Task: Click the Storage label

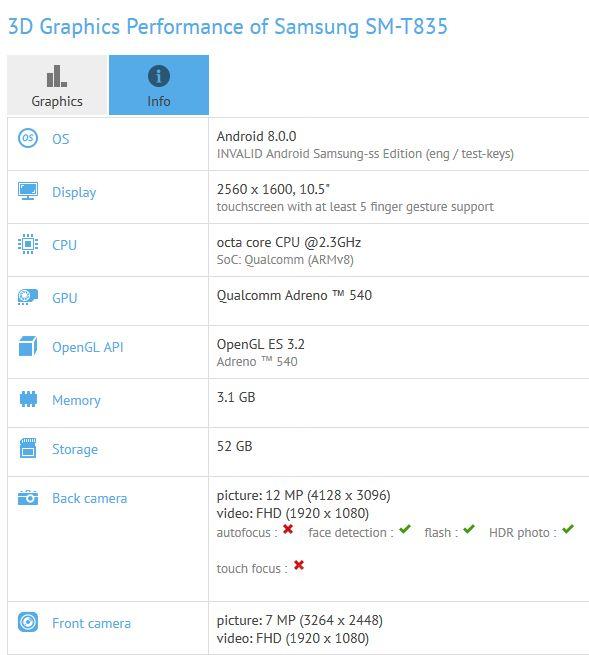Action: coord(75,449)
